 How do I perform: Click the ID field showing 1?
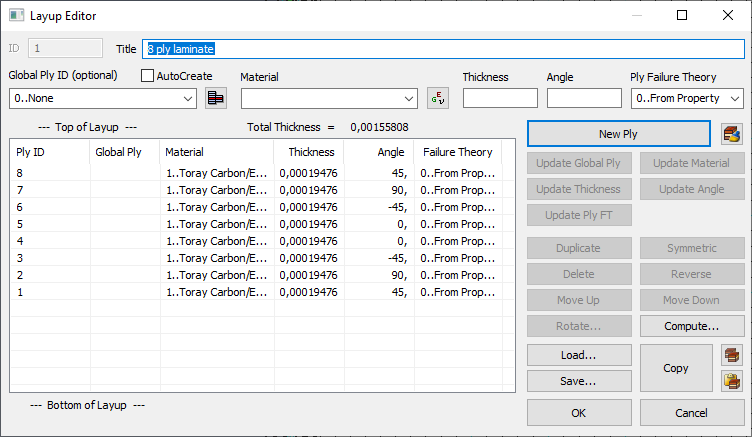coord(65,48)
